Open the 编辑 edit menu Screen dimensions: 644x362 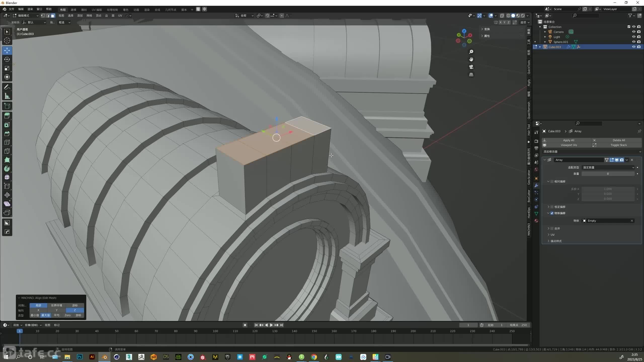pyautogui.click(x=21, y=9)
